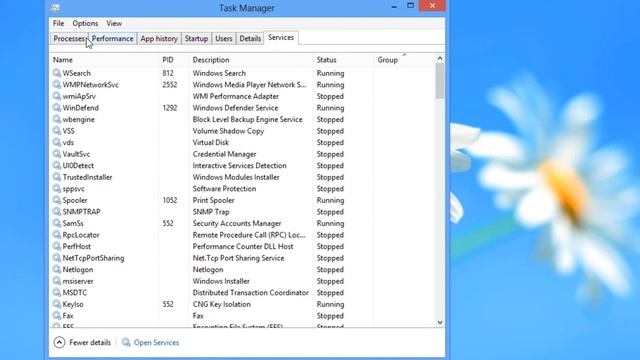This screenshot has width=640, height=360.
Task: Click the icon beside wmiApSrv
Action: 57,96
